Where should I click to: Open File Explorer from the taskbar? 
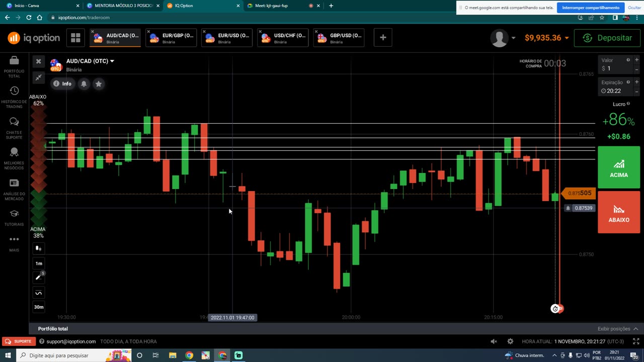pos(173,355)
